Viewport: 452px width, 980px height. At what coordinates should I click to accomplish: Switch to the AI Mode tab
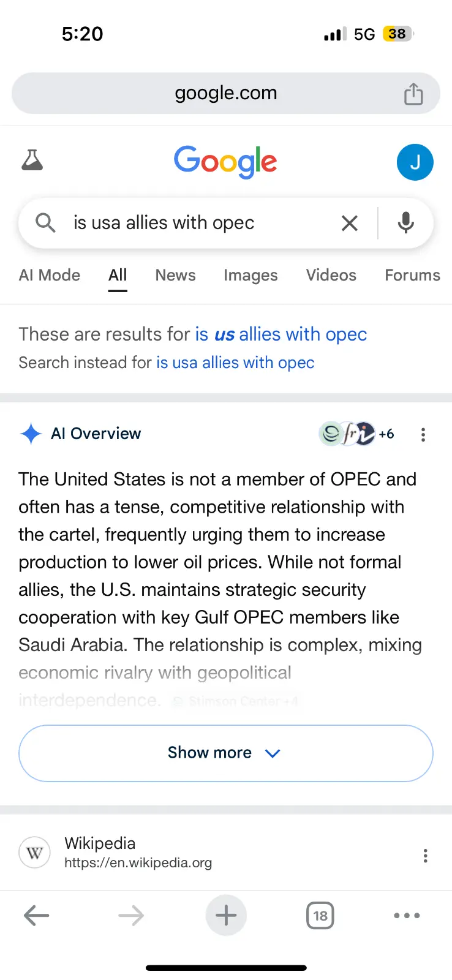[50, 276]
